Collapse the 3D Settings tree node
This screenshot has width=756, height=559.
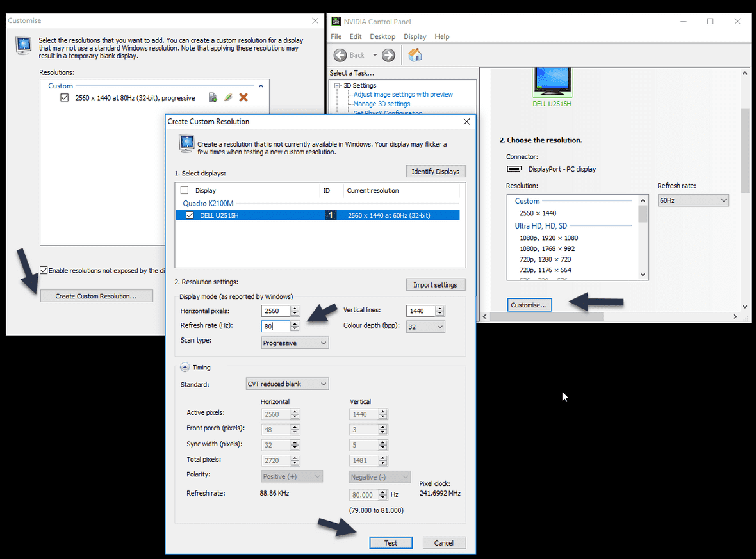point(338,85)
